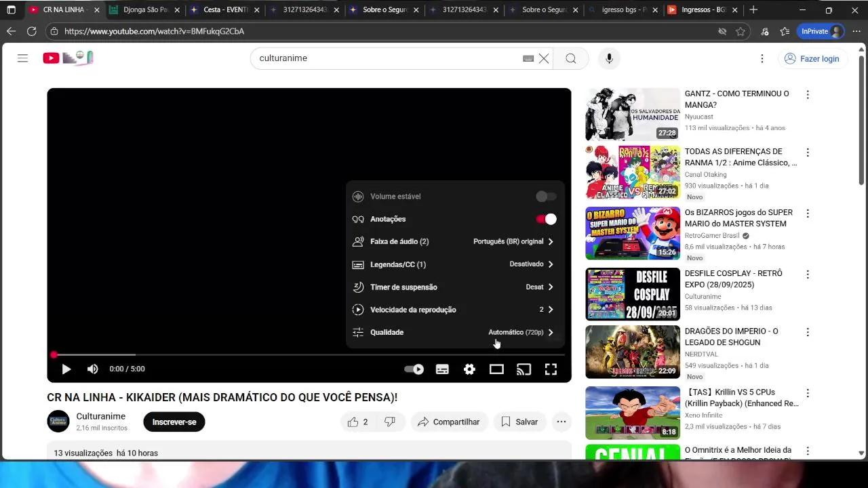The height and width of the screenshot is (488, 868).
Task: Open options for RANMA 1/2 video
Action: coord(808,152)
